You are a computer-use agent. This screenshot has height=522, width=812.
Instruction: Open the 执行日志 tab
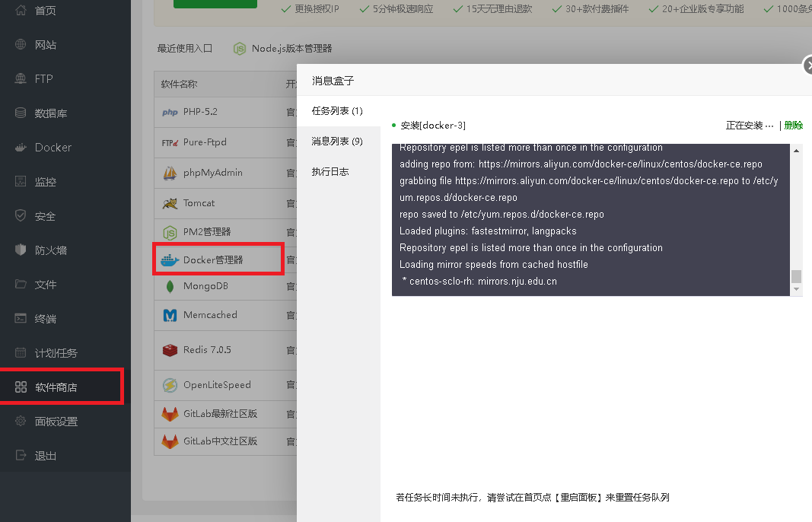(330, 172)
